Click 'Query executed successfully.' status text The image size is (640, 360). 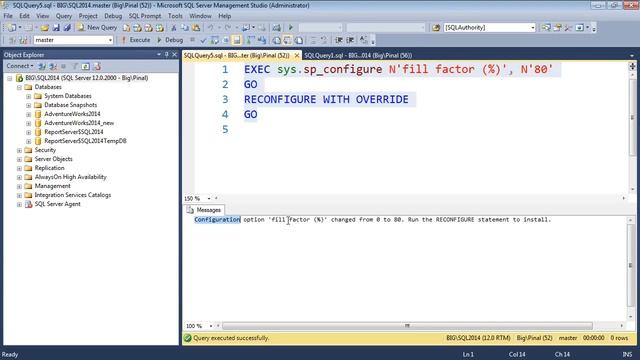(x=231, y=338)
